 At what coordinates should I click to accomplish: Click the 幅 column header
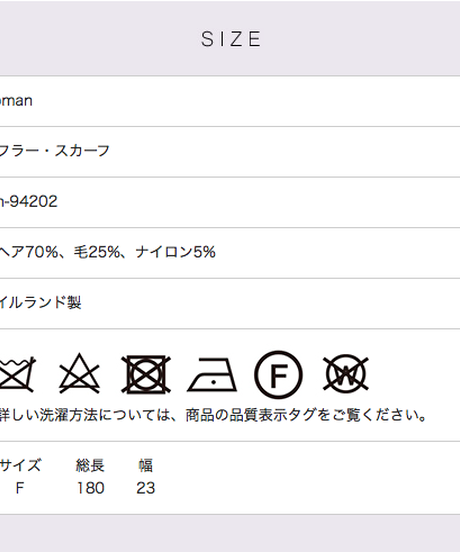[146, 465]
